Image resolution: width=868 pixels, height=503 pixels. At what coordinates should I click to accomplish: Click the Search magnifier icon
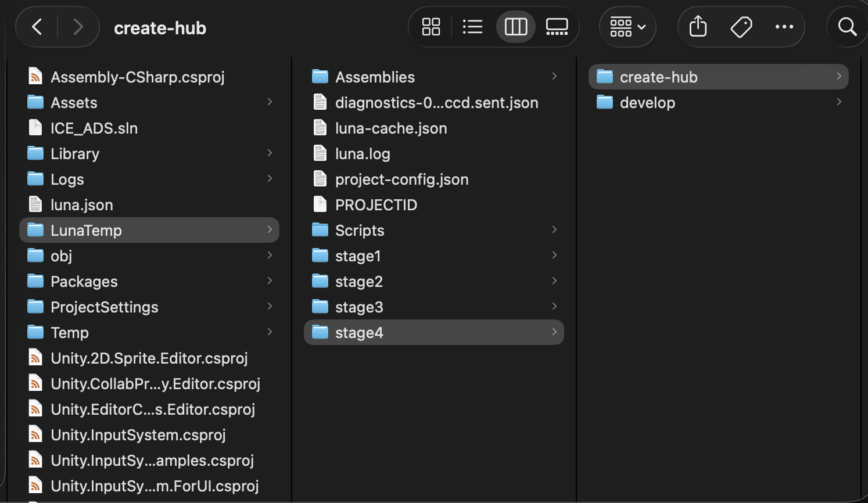tap(847, 27)
